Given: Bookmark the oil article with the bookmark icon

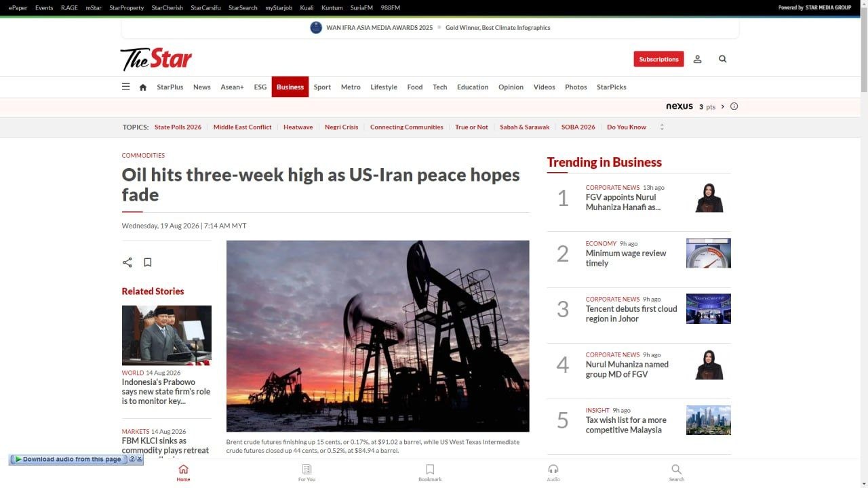Looking at the screenshot, I should click(148, 262).
